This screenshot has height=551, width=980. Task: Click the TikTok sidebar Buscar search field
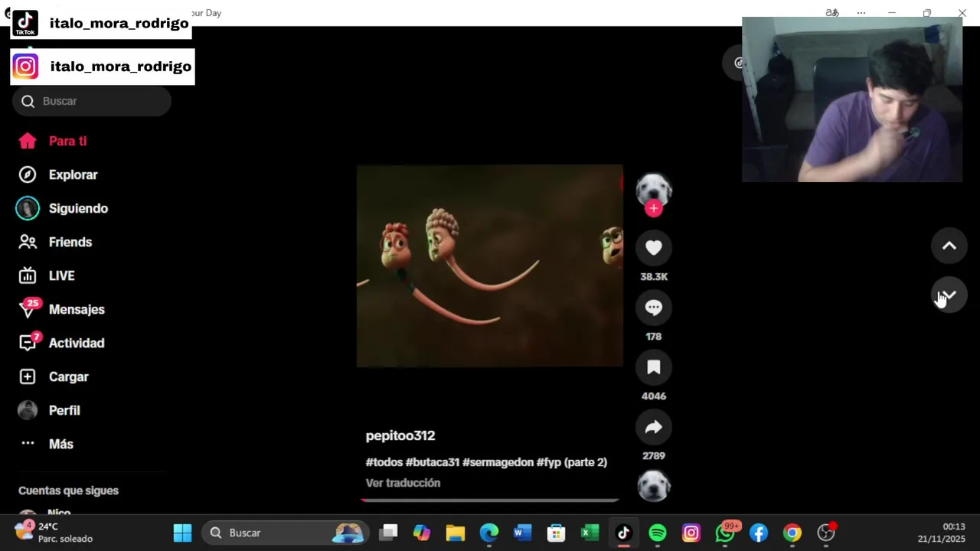click(x=92, y=101)
